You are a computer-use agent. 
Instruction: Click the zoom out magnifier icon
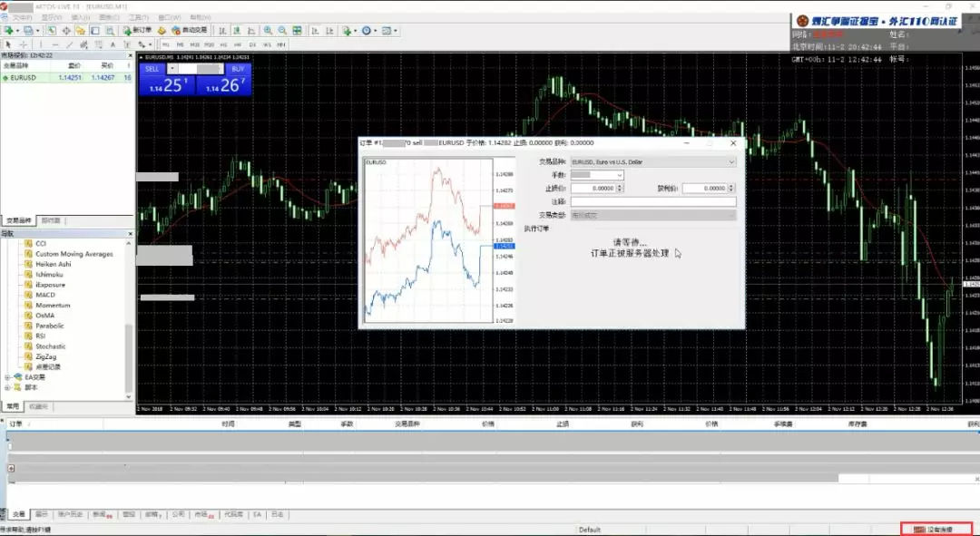(x=282, y=30)
